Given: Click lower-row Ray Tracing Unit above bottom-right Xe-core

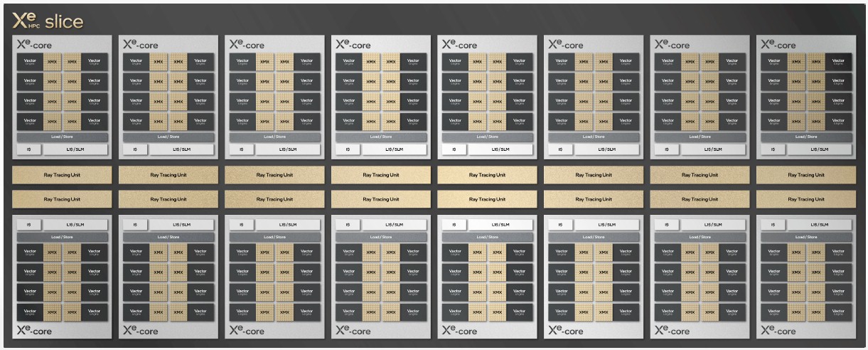Looking at the screenshot, I should click(x=806, y=199).
